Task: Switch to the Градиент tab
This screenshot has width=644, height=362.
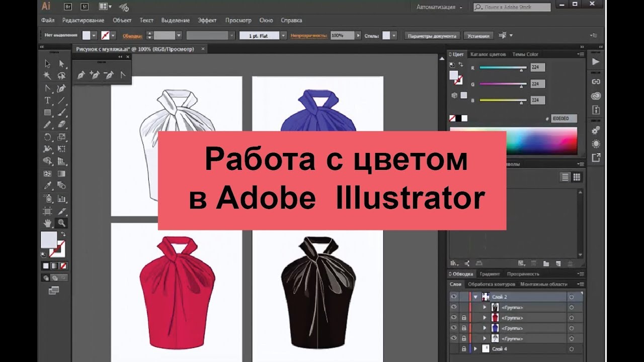Action: click(490, 274)
